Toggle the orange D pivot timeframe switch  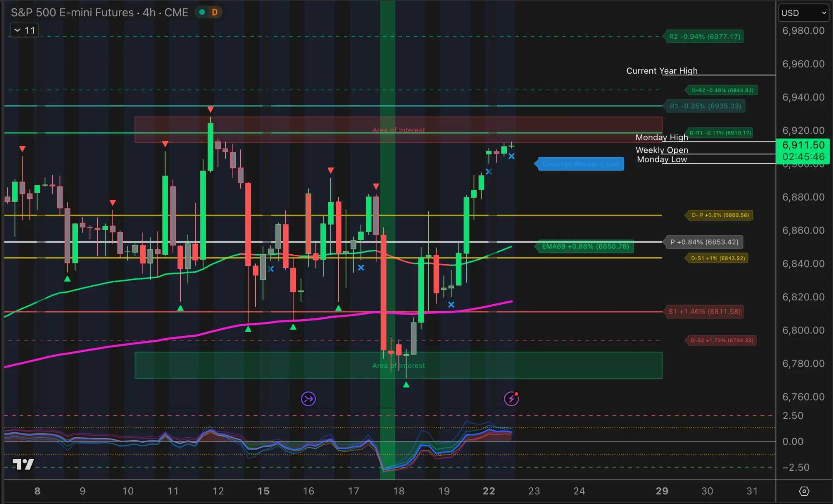[x=215, y=12]
